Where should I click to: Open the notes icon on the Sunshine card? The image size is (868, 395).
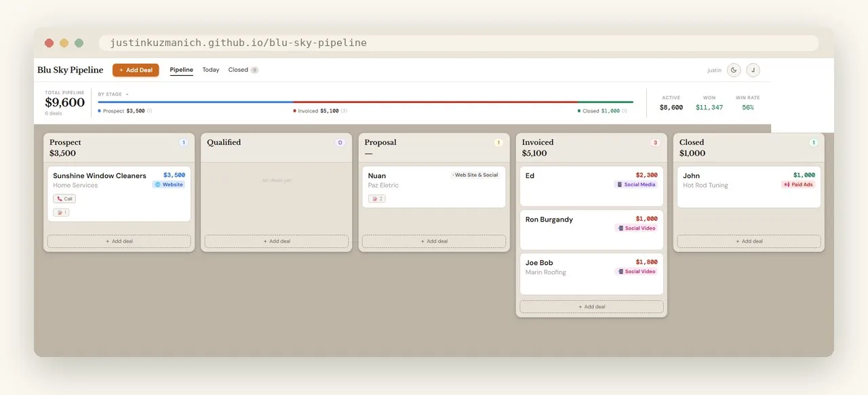click(61, 213)
